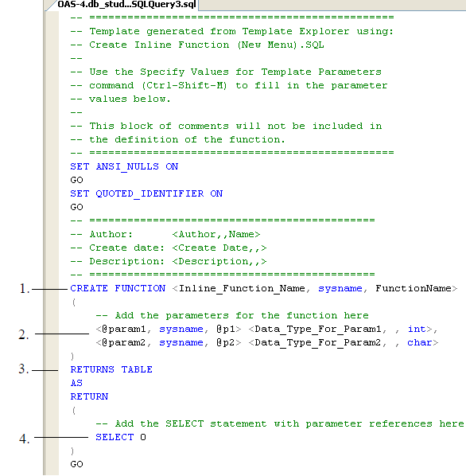Click the 'Use the Specify Values' comment line
The width and height of the screenshot is (466, 476).
tap(226, 72)
